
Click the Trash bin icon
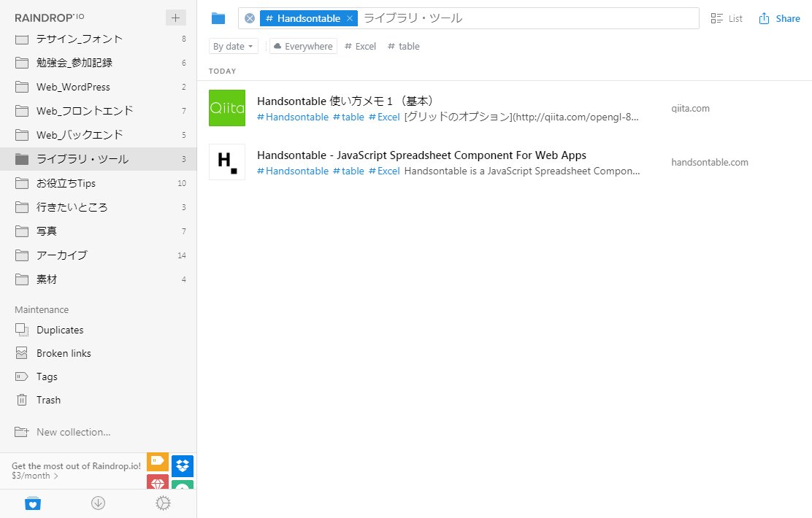pos(22,400)
